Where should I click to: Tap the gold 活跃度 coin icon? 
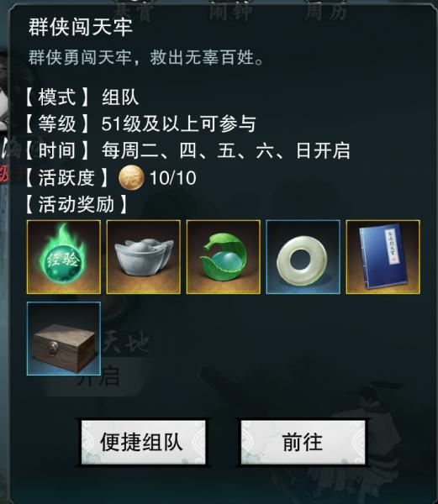click(x=131, y=177)
